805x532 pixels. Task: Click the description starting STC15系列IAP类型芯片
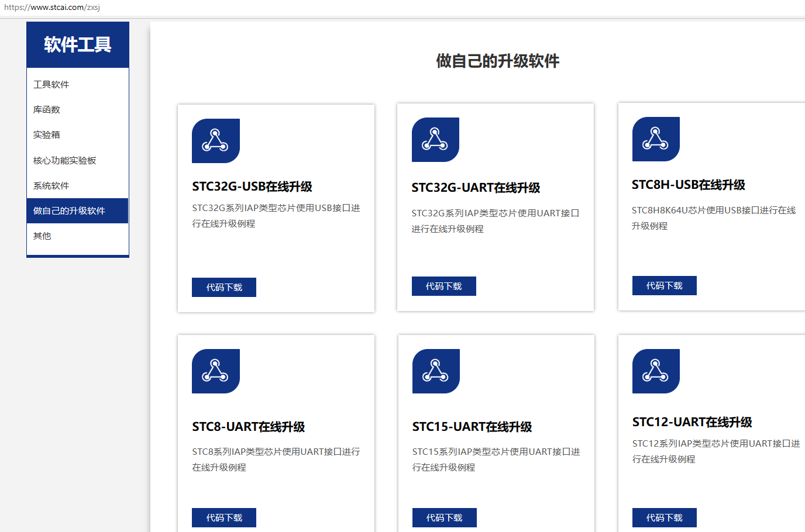(496, 460)
